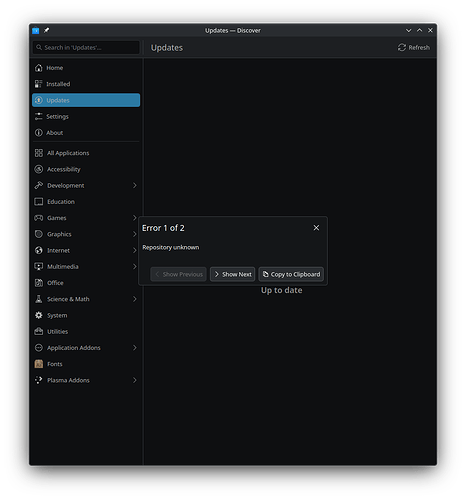Screen dimensions: 466x500
Task: Click the Search in 'Updates' field
Action: (86, 47)
